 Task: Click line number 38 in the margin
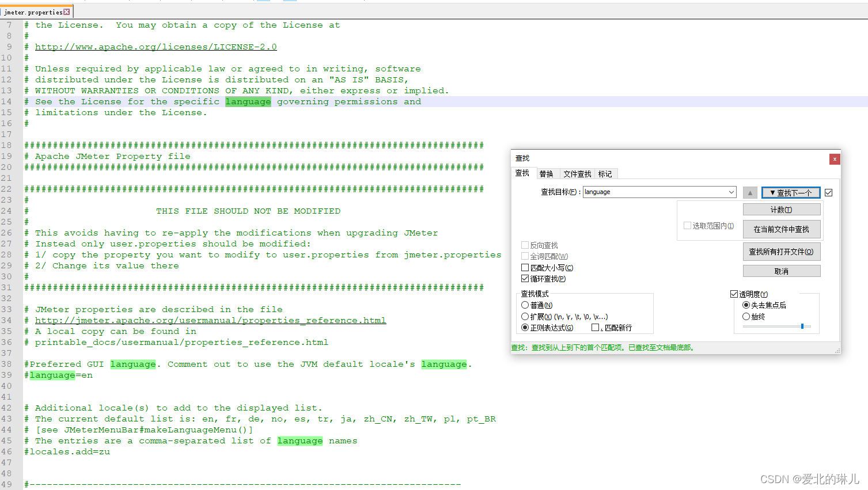[6, 364]
